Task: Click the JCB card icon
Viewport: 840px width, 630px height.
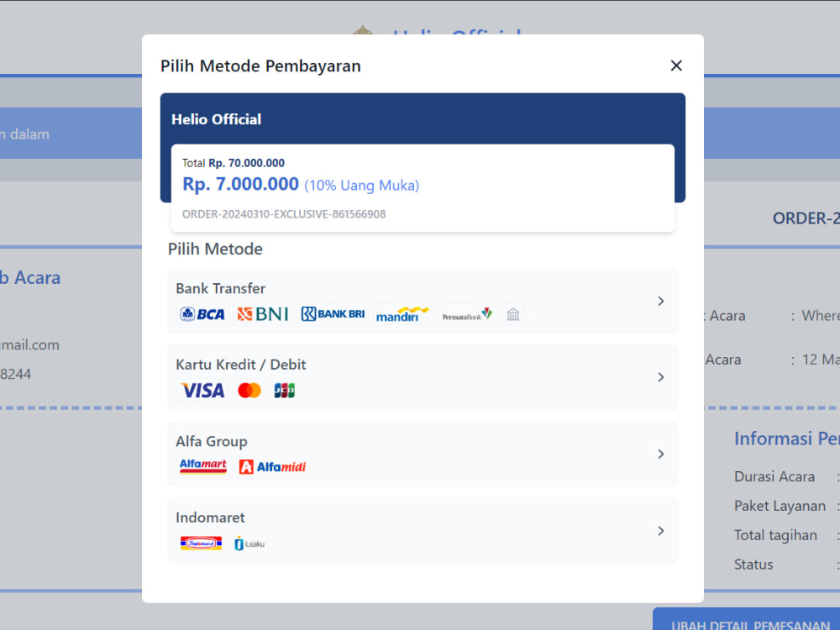Action: pyautogui.click(x=284, y=390)
